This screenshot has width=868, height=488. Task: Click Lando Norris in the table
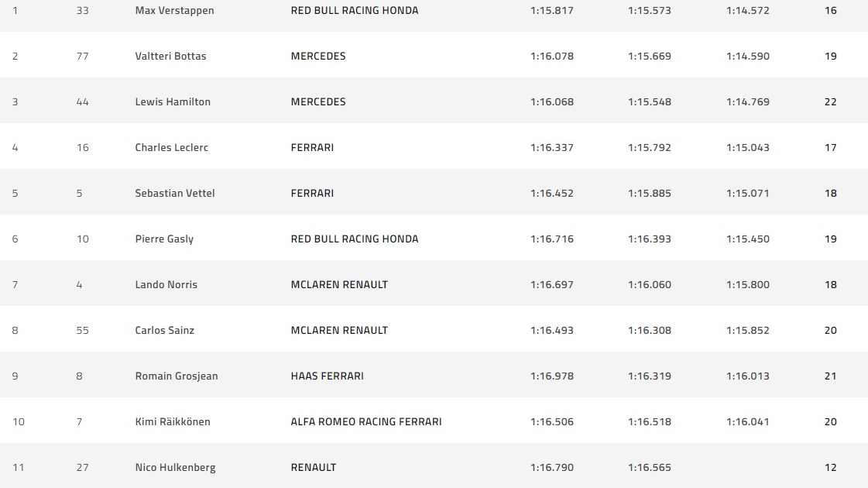click(x=166, y=285)
